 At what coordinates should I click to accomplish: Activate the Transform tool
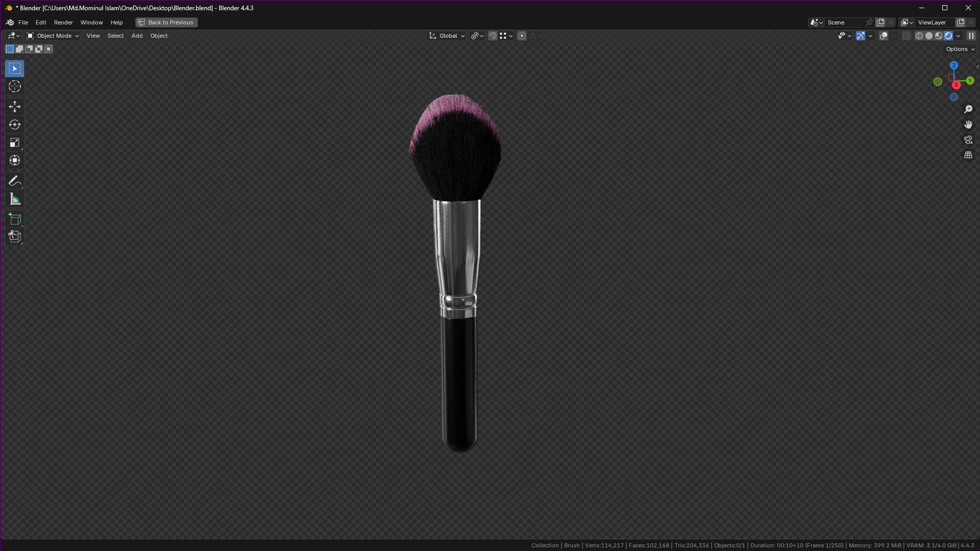(14, 160)
